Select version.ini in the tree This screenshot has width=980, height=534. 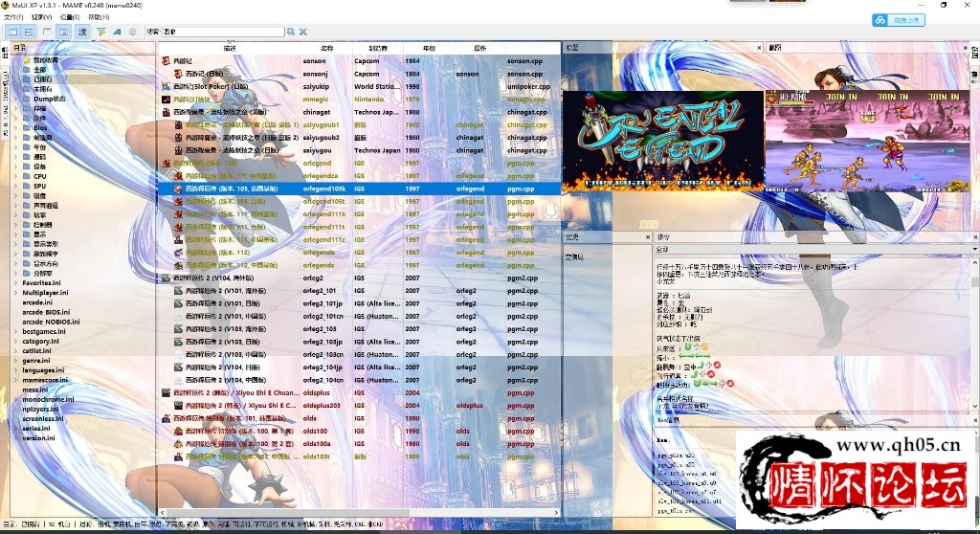(x=38, y=437)
